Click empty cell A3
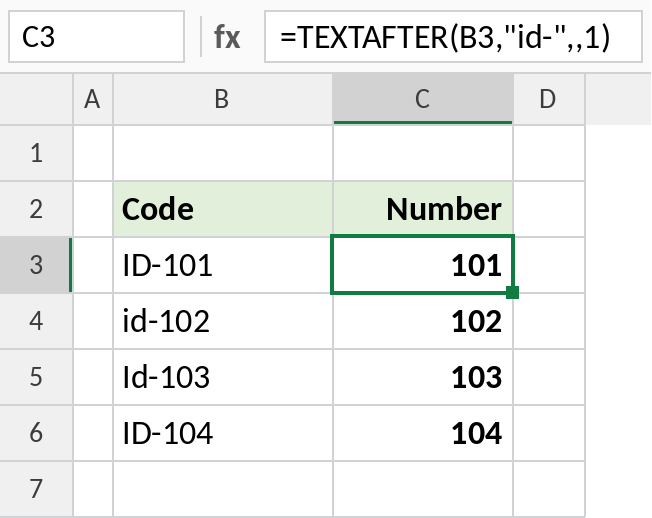 (93, 265)
